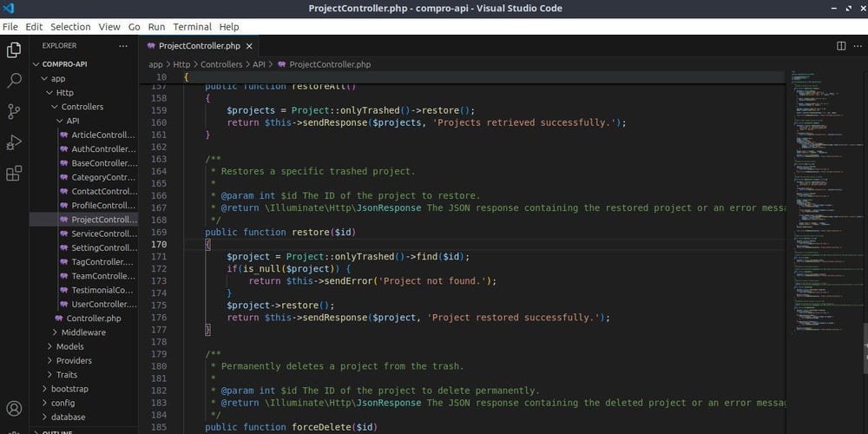Screen dimensions: 868x434
Task: Click the vertical editor scrollbar thumb
Action: coord(865,348)
